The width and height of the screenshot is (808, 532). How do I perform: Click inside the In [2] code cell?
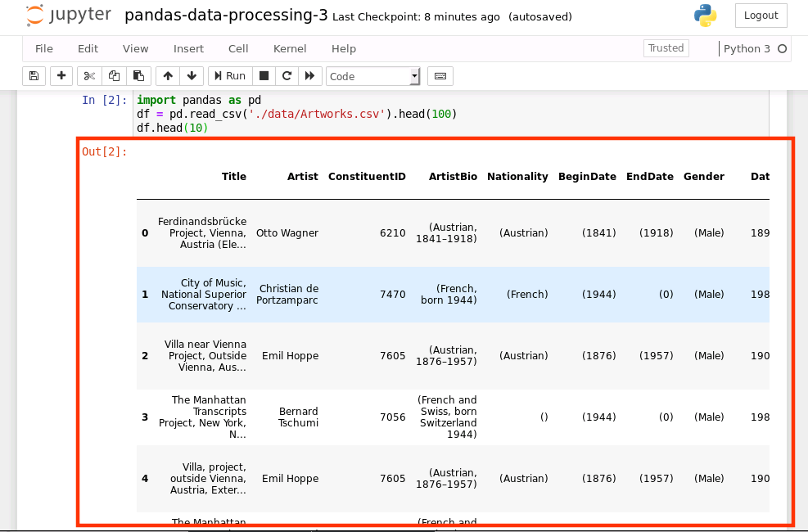(x=451, y=114)
